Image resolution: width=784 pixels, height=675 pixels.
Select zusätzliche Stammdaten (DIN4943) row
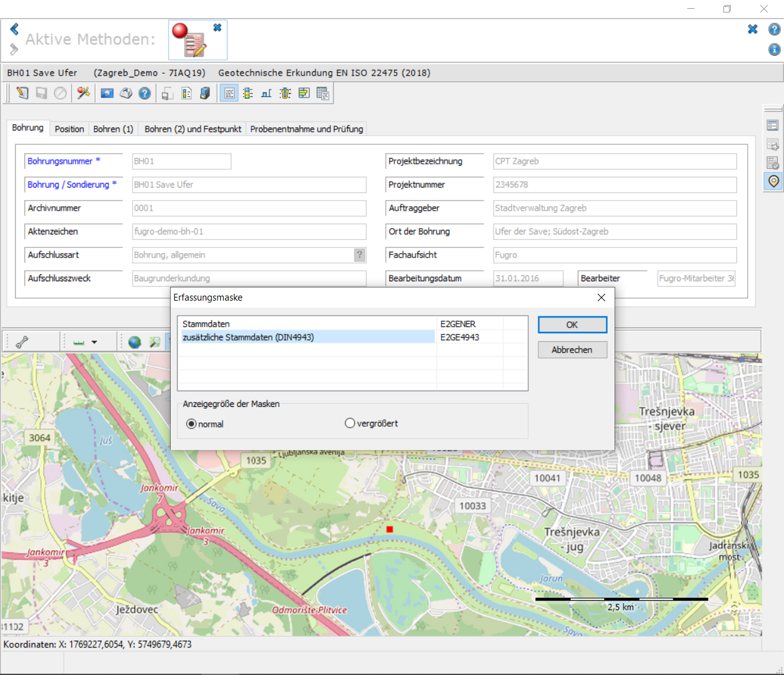[x=353, y=337]
